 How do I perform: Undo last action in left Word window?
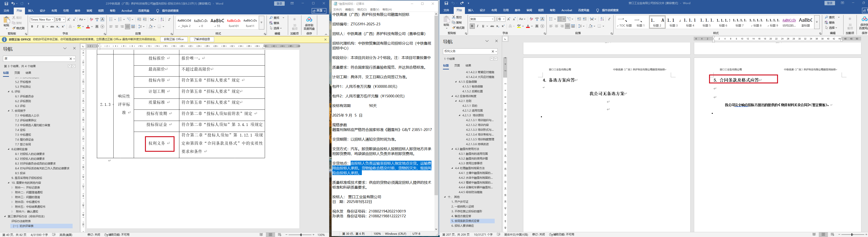coord(13,3)
